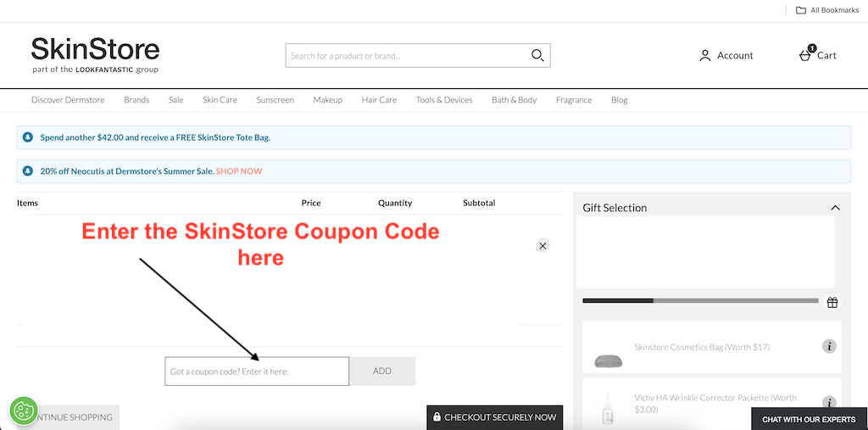Open the Blog link
This screenshot has height=430, width=868.
pos(620,100)
